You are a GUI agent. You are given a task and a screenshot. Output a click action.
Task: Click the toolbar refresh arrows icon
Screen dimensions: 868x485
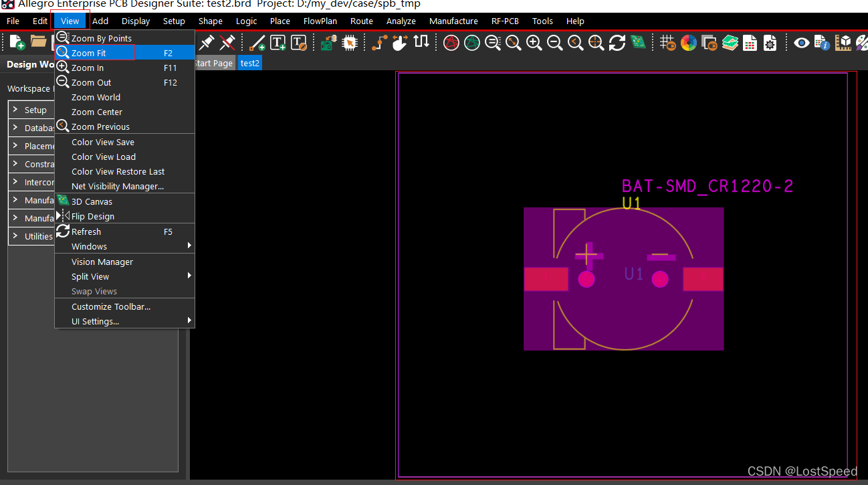pos(617,43)
